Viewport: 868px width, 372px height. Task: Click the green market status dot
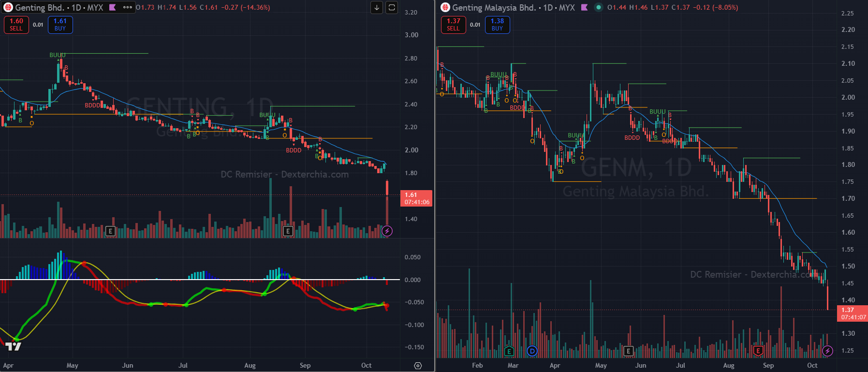pos(599,7)
